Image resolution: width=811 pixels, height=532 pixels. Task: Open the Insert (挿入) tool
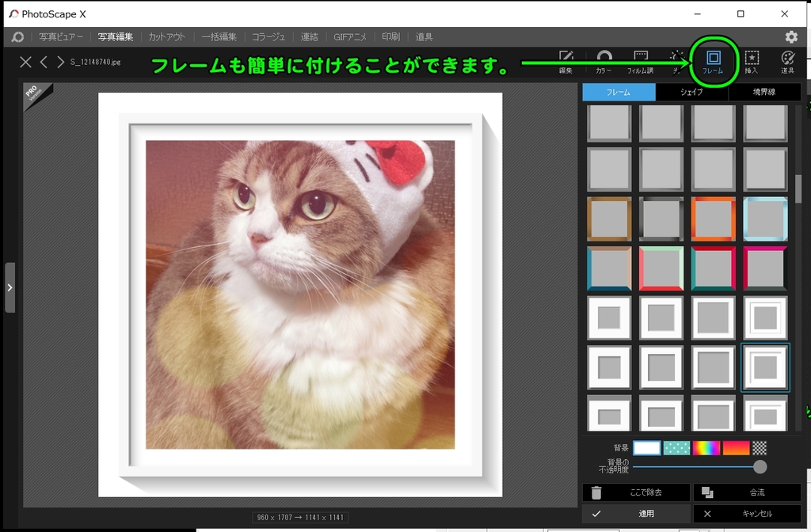(752, 62)
